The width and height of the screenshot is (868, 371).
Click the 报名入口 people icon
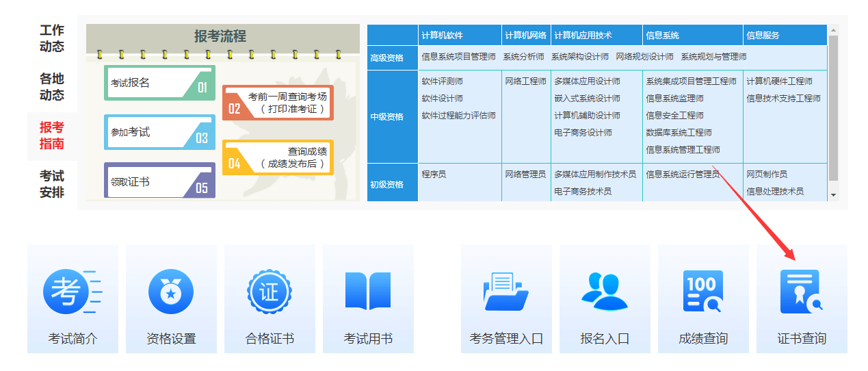click(605, 292)
